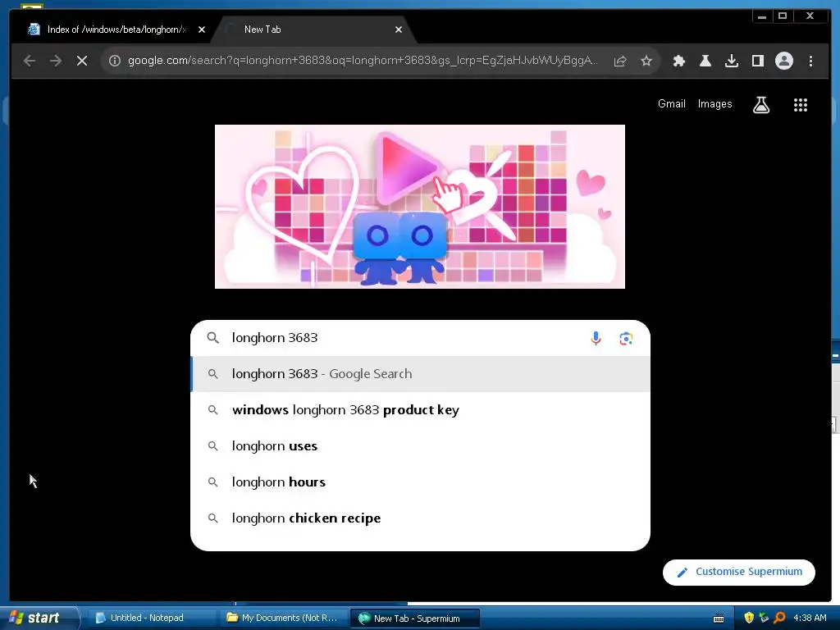Click the address bar URL text
The height and width of the screenshot is (630, 840).
[363, 61]
